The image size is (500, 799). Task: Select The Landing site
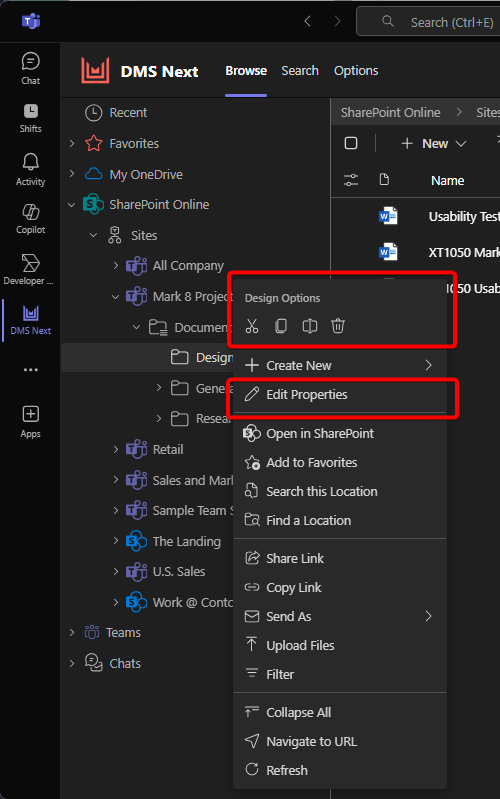coord(187,541)
